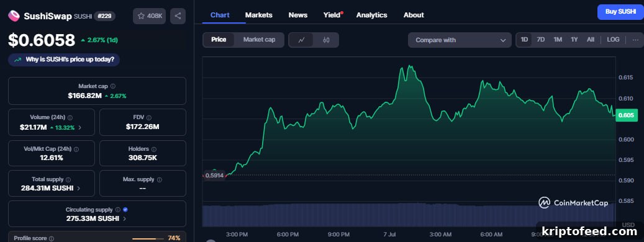Click the Volume (24h) info icon
Image resolution: width=644 pixels, height=242 pixels.
point(70,118)
